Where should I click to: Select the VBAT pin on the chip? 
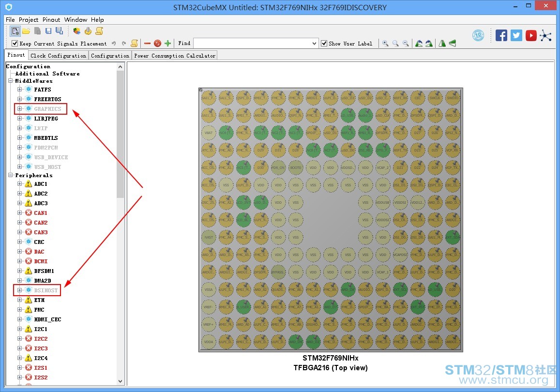point(209,133)
